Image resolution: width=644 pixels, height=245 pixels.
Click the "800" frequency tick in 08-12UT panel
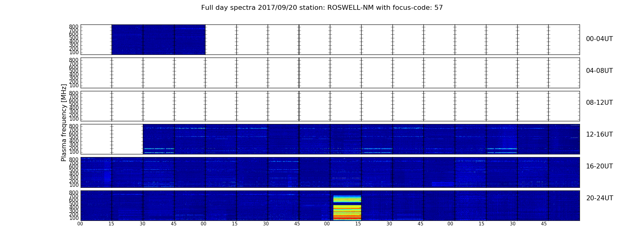pyautogui.click(x=74, y=93)
